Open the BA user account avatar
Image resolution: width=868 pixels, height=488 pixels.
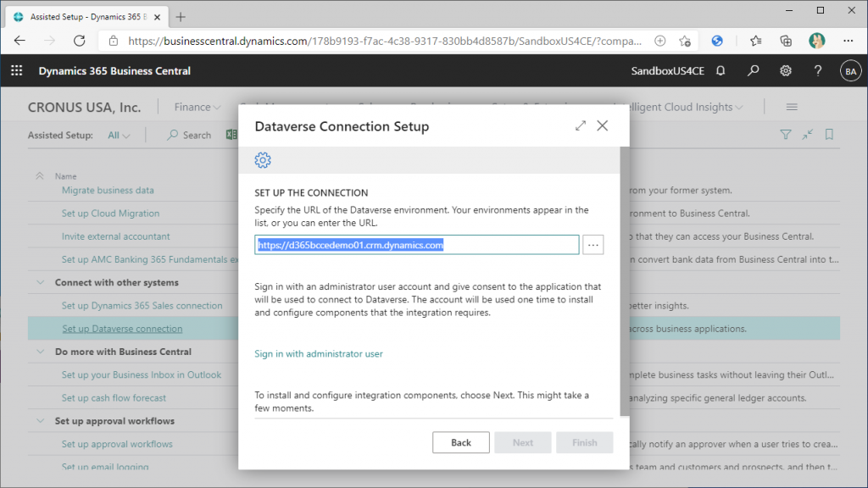tap(850, 71)
